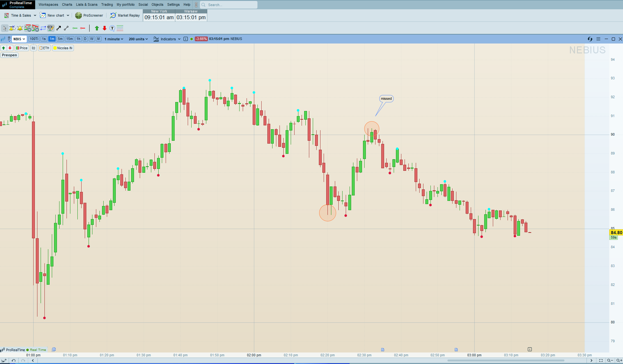
Task: Switch to the 5m timeframe button
Action: [x=60, y=39]
